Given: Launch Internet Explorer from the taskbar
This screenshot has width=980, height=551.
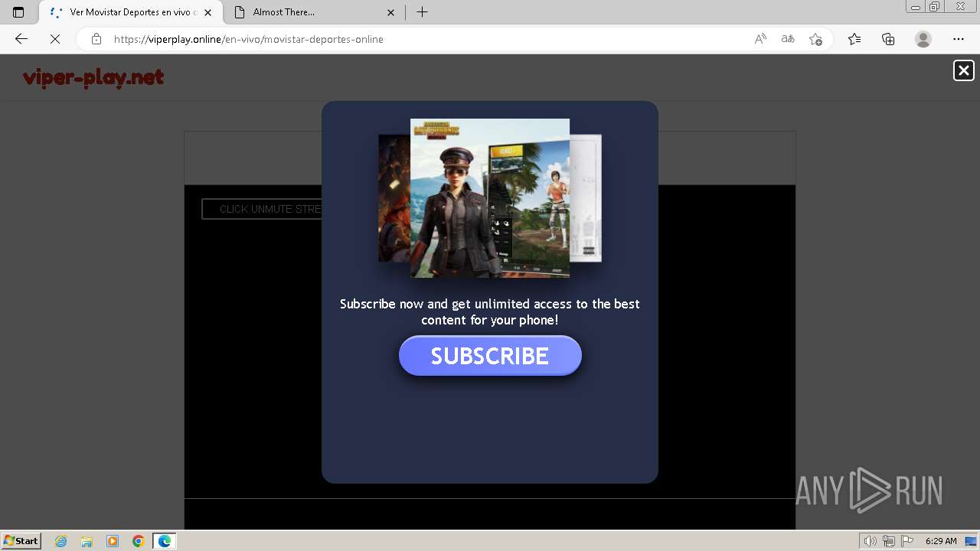Looking at the screenshot, I should 61,541.
